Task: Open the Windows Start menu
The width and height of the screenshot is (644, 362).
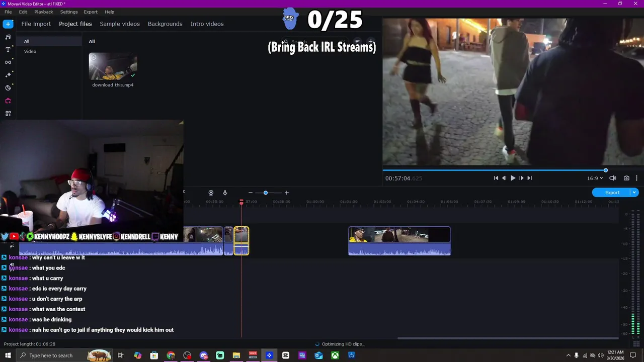Action: click(x=8, y=355)
